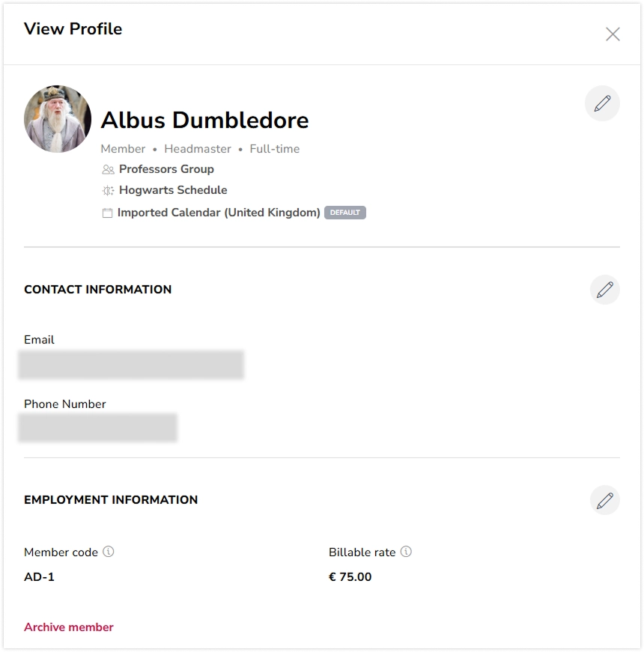Click the member's profile photo

point(58,119)
